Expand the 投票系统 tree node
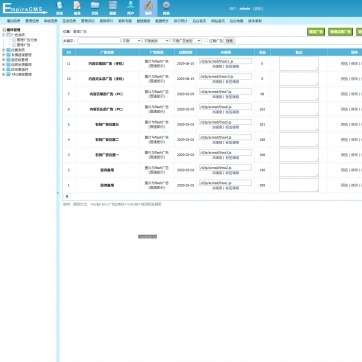The image size is (362, 362). pos(4,50)
